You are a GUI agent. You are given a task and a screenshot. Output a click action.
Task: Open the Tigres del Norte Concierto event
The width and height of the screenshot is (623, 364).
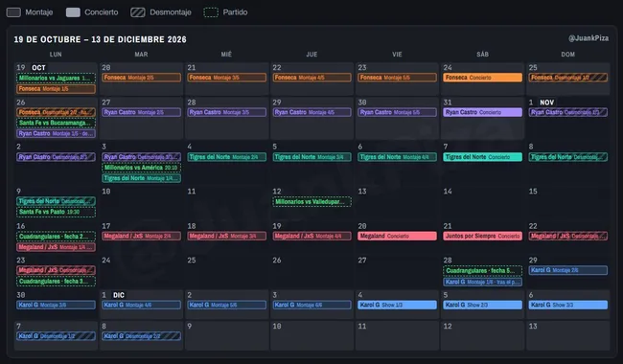(x=483, y=157)
